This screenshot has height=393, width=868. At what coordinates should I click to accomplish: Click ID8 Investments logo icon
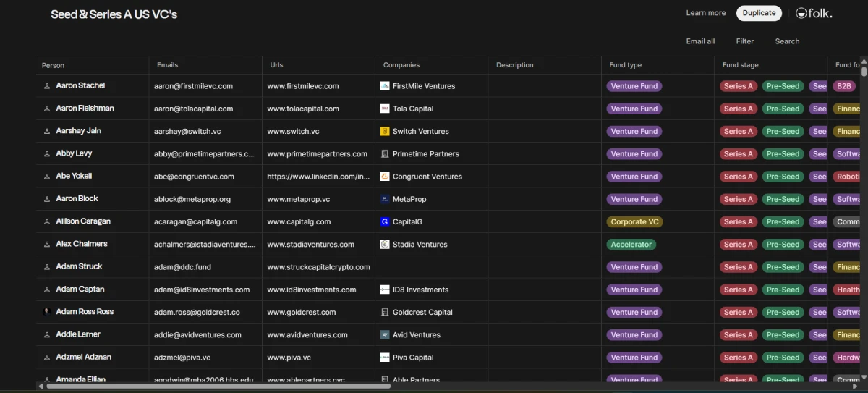[385, 290]
